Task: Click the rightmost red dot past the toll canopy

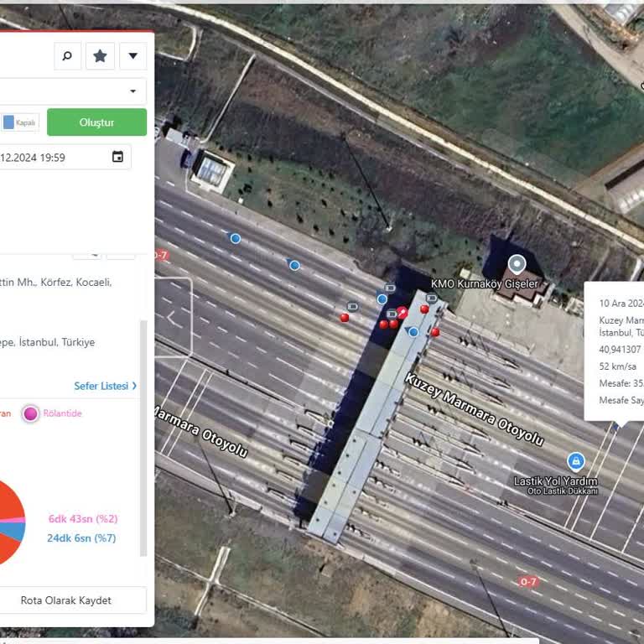Action: pos(435,332)
